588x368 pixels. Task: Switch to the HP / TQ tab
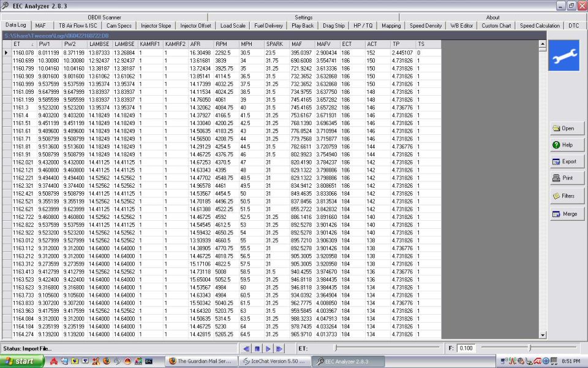tap(363, 26)
